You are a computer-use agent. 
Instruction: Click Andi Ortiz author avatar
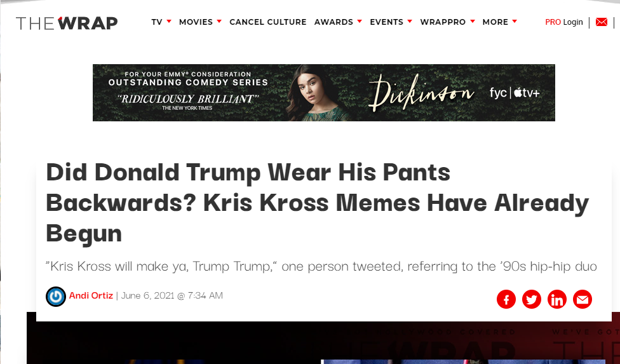56,297
